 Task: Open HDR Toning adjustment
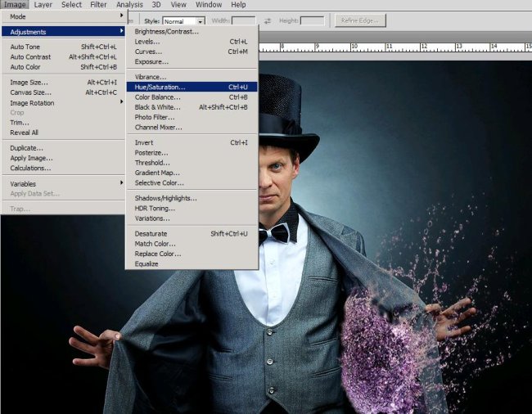click(x=192, y=208)
